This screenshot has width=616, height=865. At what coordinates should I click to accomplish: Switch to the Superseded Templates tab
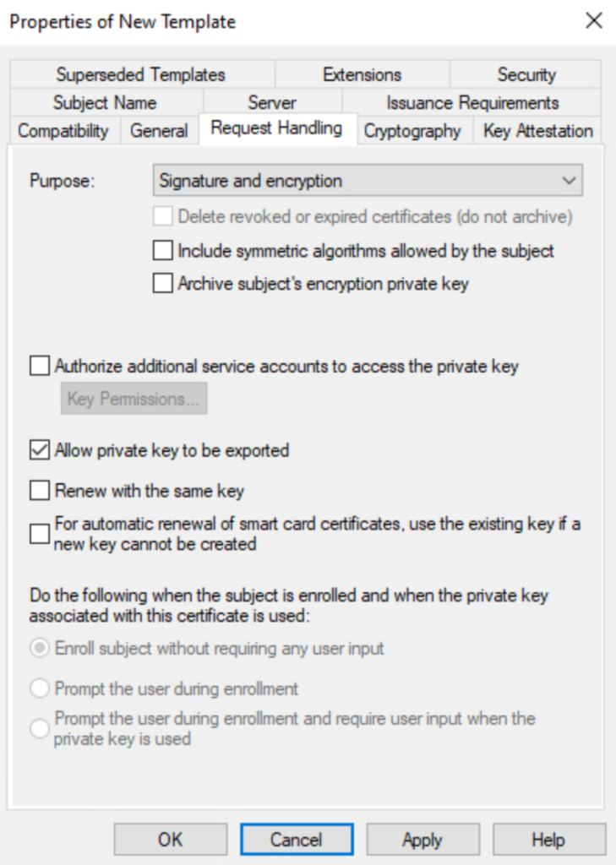(141, 74)
